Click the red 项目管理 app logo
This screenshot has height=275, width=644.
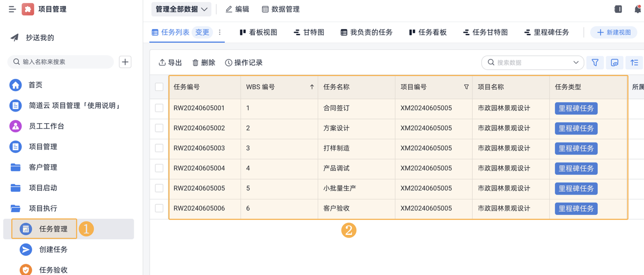[x=28, y=9]
